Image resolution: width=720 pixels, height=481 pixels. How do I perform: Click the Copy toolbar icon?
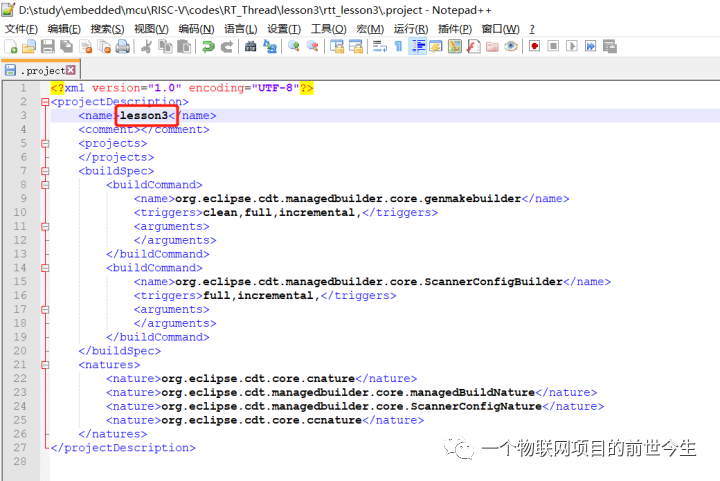pos(165,46)
